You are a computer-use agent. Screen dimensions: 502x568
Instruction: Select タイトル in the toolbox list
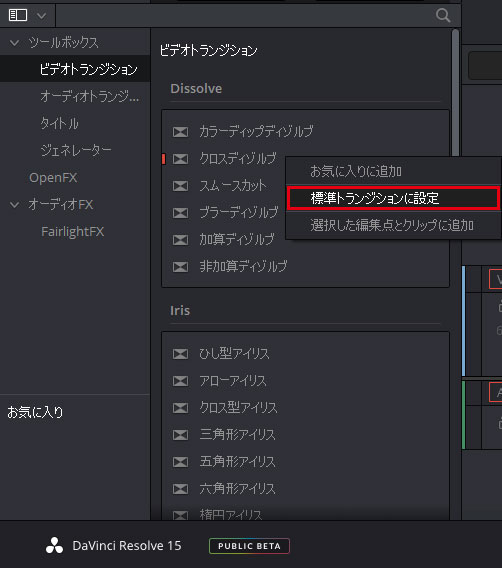59,124
